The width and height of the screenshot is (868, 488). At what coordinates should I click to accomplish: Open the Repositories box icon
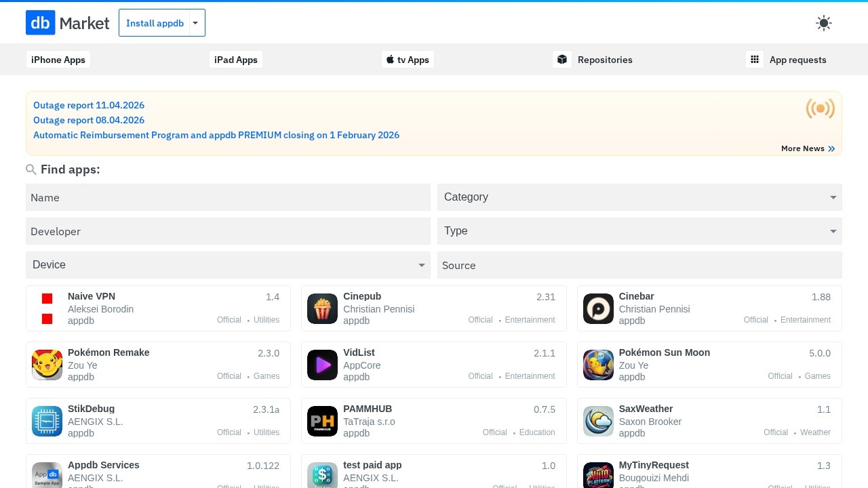tap(562, 60)
